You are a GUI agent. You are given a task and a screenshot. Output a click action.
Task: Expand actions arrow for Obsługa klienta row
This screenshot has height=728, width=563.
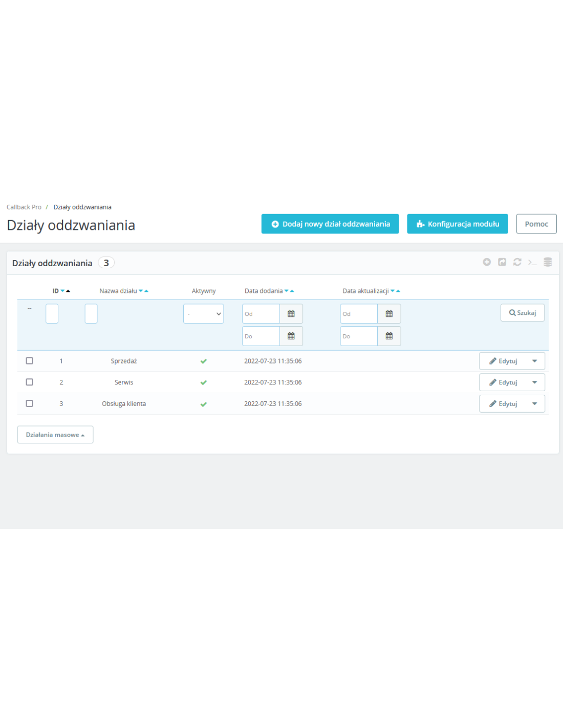coord(534,404)
